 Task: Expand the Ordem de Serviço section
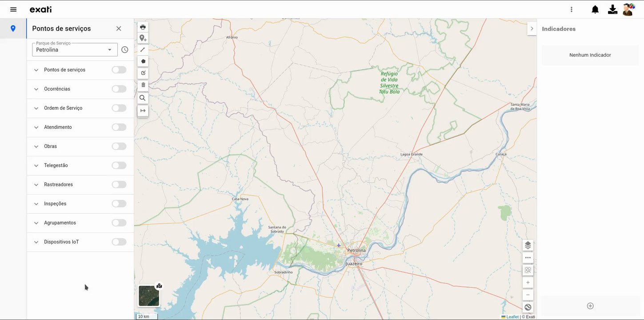[36, 108]
